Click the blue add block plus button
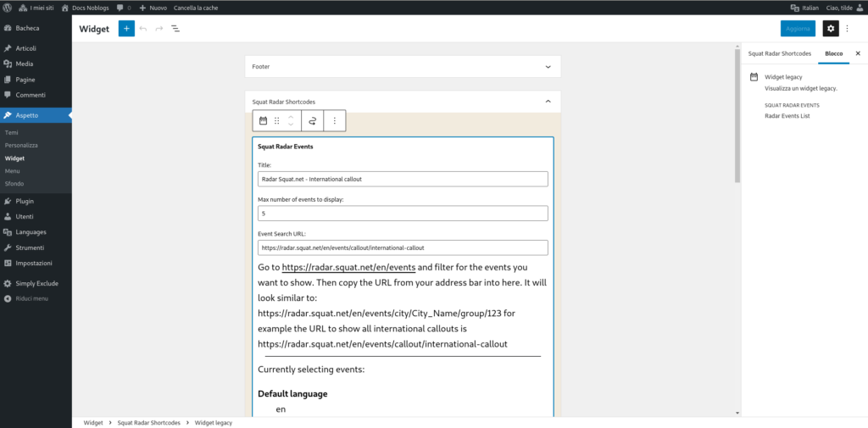868x428 pixels. (126, 28)
